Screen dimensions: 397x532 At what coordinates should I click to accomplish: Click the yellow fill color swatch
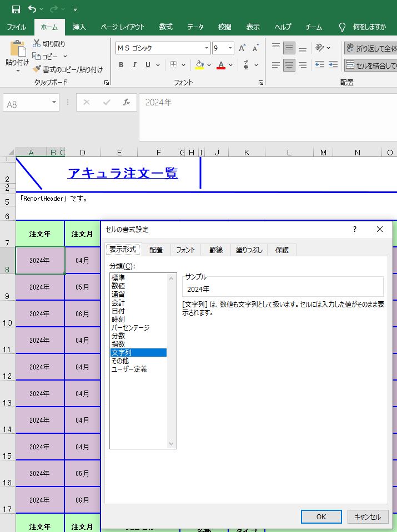coord(199,65)
